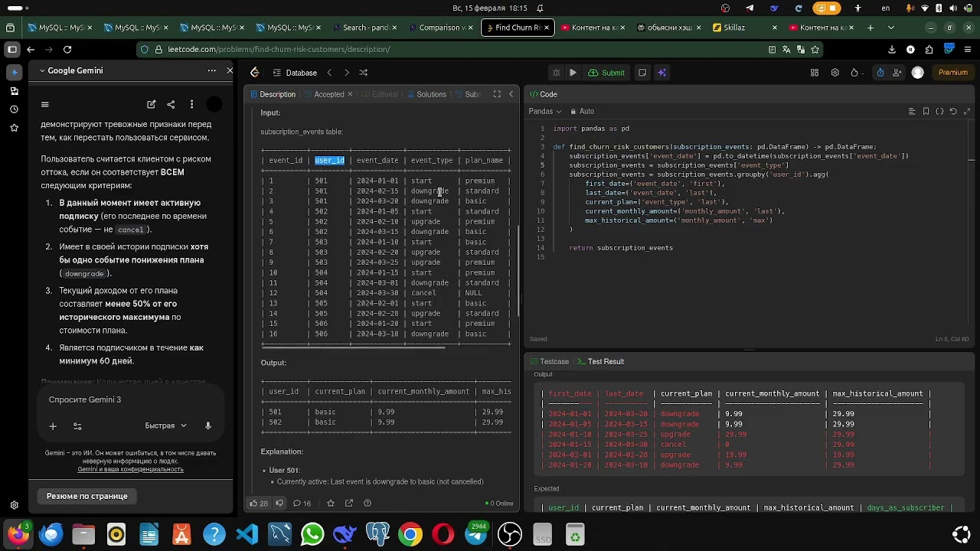
Task: Launch VS Code from the taskbar
Action: coord(247,534)
